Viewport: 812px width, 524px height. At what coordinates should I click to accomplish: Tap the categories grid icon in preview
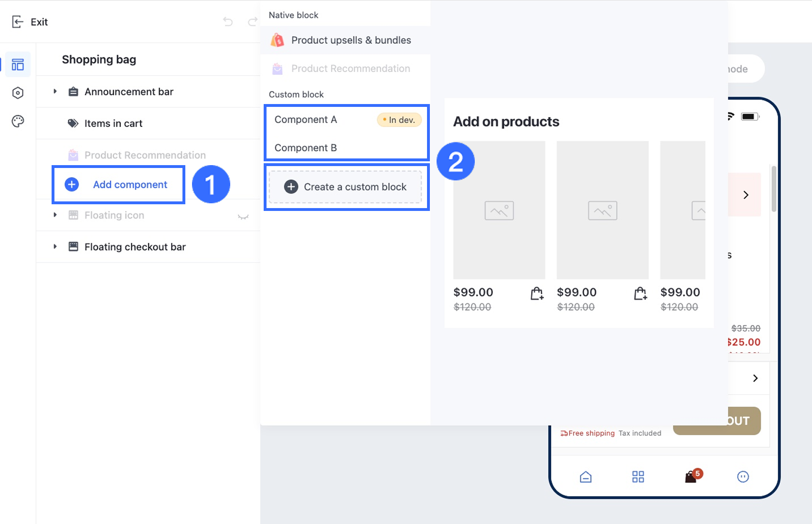pyautogui.click(x=638, y=477)
